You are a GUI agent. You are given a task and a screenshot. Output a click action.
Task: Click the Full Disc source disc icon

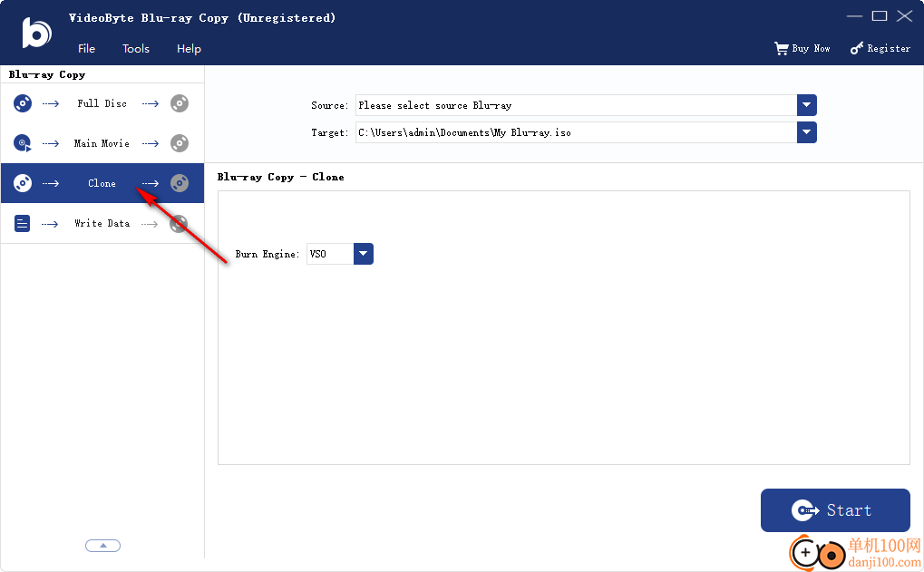point(23,103)
